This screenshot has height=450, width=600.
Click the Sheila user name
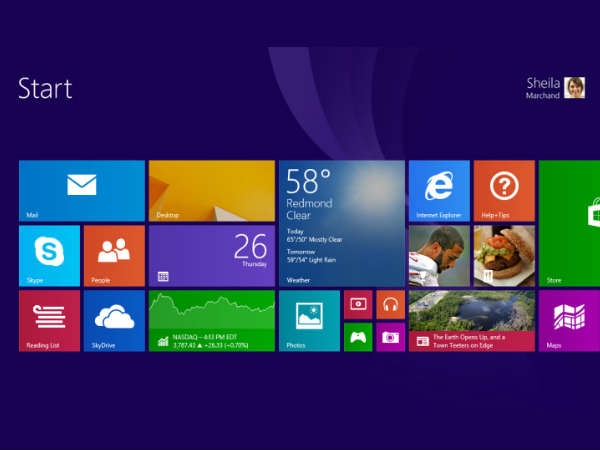tap(543, 83)
